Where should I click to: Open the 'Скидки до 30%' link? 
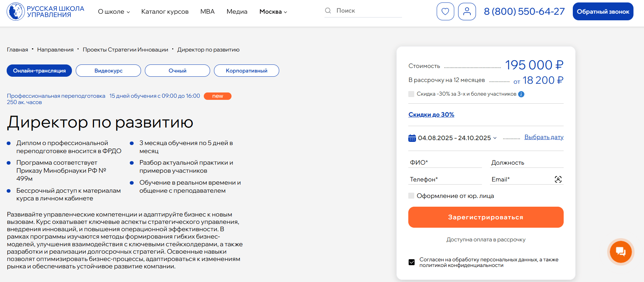pyautogui.click(x=431, y=115)
